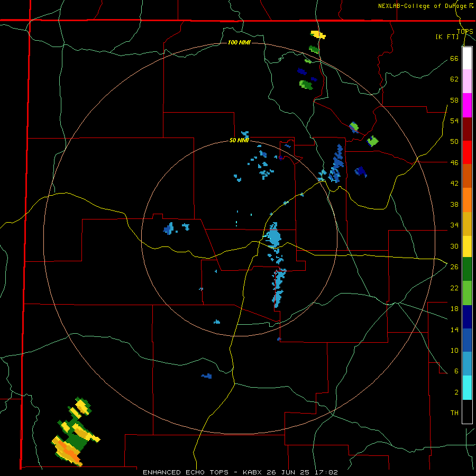Click the "50 NMI" range ring label
Screen dimensions: 476x476
239,140
